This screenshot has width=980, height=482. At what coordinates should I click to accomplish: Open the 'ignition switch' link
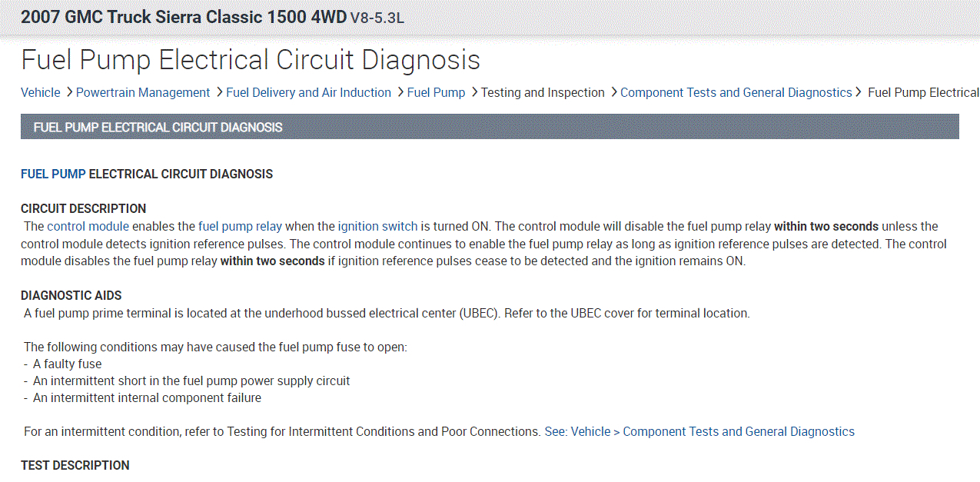click(377, 226)
